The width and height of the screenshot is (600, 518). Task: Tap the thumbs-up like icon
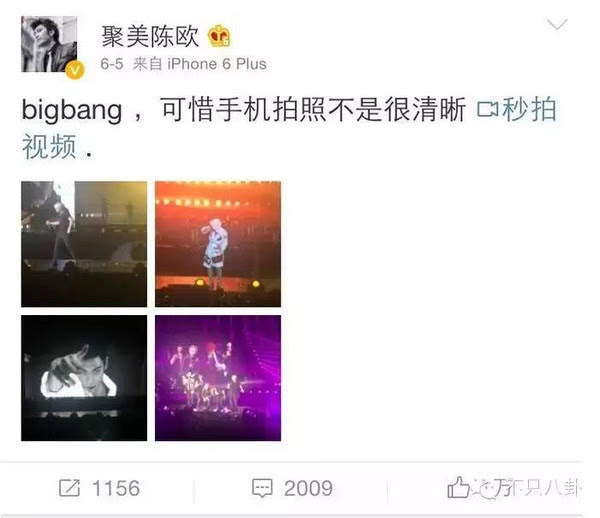(458, 487)
